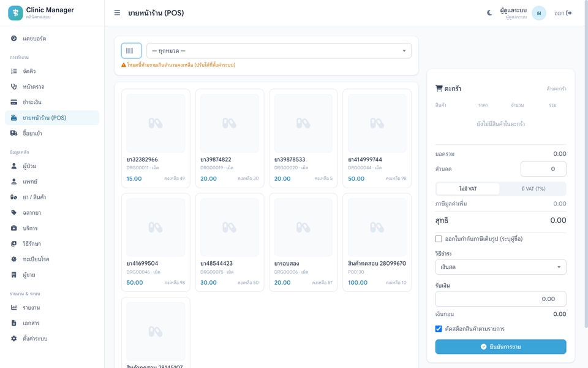Click the shopping cart icon beside ตะกร้า
Image resolution: width=588 pixels, height=368 pixels.
click(x=439, y=88)
